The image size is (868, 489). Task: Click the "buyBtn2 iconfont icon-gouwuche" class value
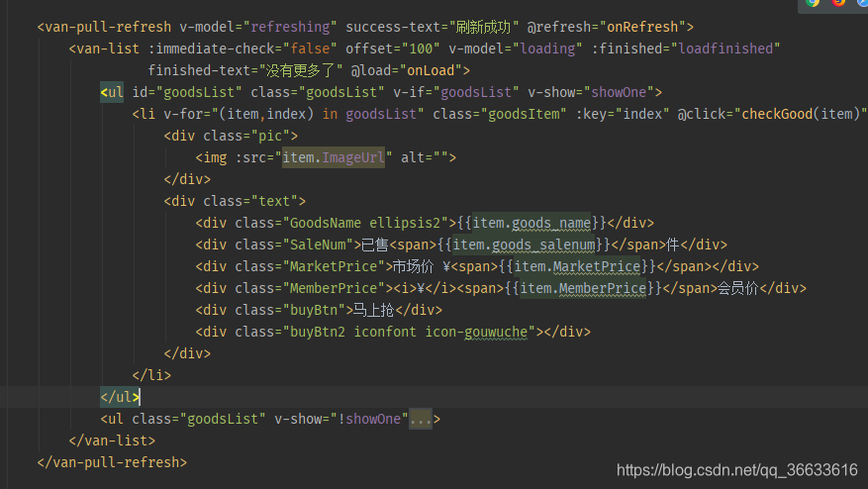409,332
